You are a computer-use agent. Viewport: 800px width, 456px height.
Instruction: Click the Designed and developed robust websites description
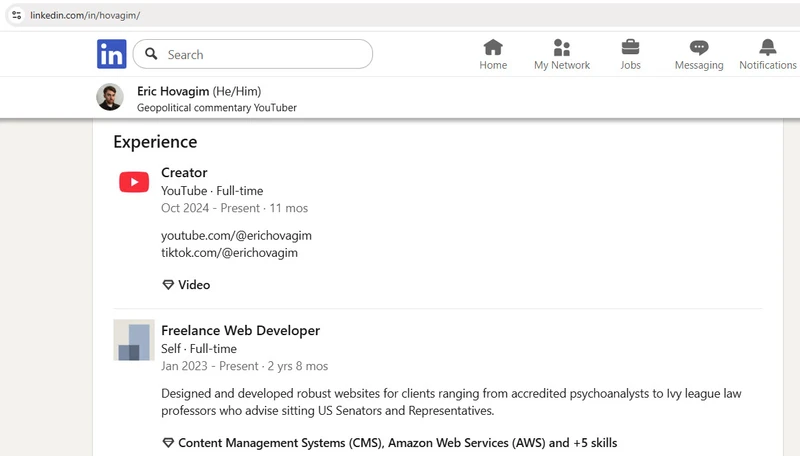tap(451, 402)
